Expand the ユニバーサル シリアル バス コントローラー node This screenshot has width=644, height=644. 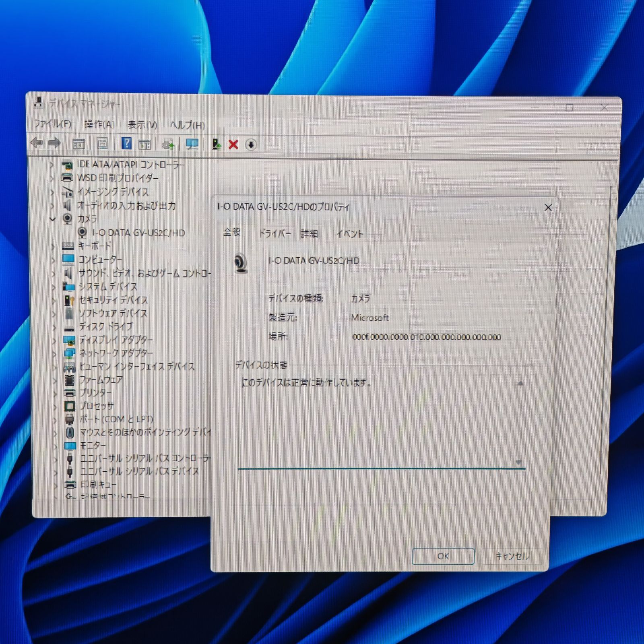click(x=56, y=459)
